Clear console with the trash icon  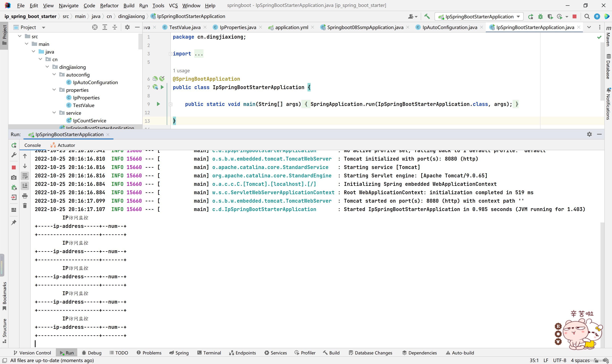pyautogui.click(x=25, y=206)
